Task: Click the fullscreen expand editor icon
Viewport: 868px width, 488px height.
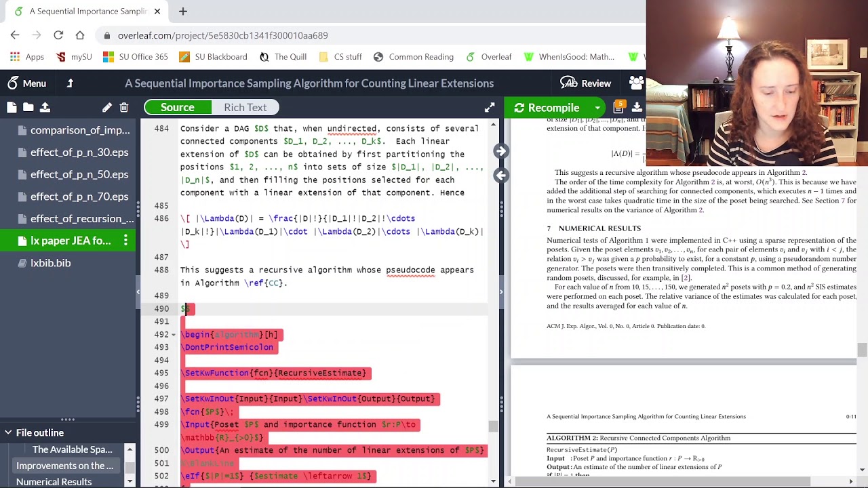Action: (x=490, y=107)
